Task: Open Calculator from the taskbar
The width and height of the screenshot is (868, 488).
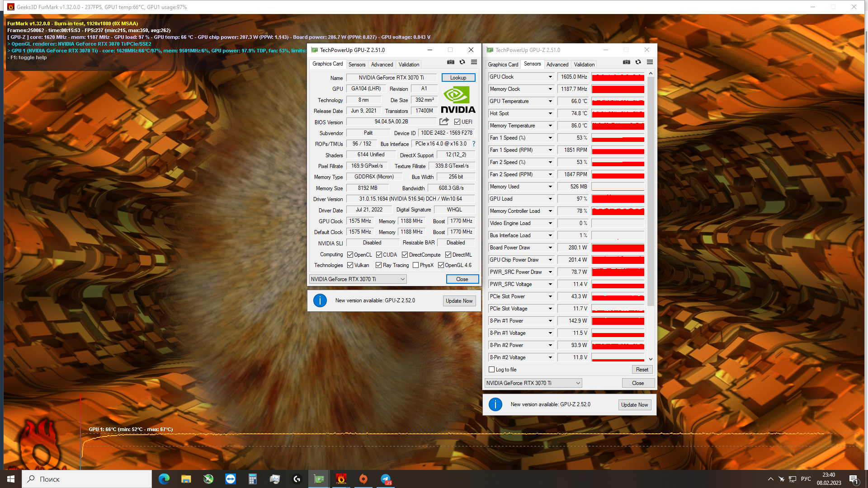Action: [253, 479]
